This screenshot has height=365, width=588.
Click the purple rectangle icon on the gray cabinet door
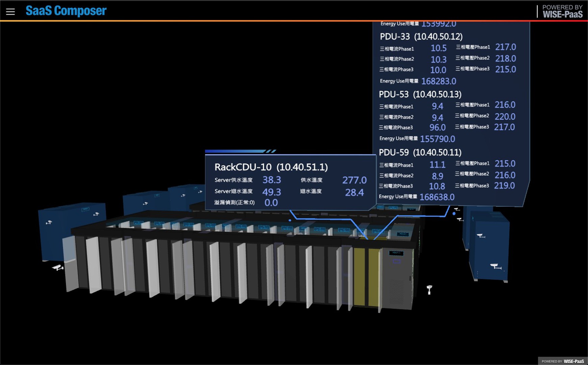tap(397, 261)
